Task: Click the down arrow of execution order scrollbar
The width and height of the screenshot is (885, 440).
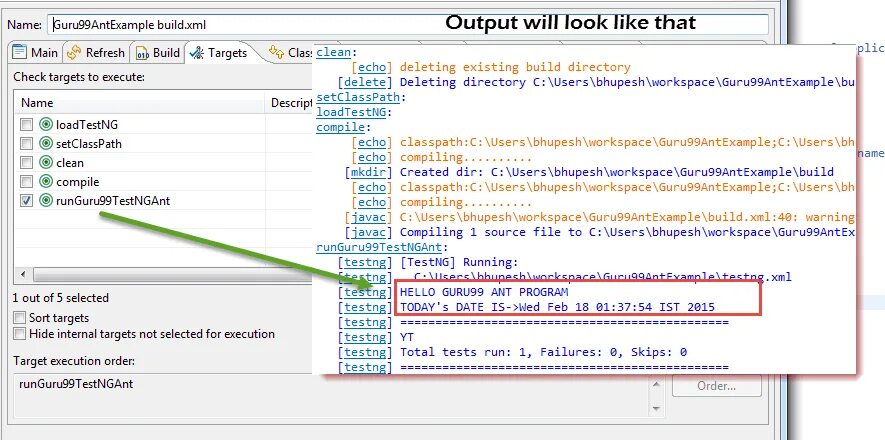Action: pos(655,408)
